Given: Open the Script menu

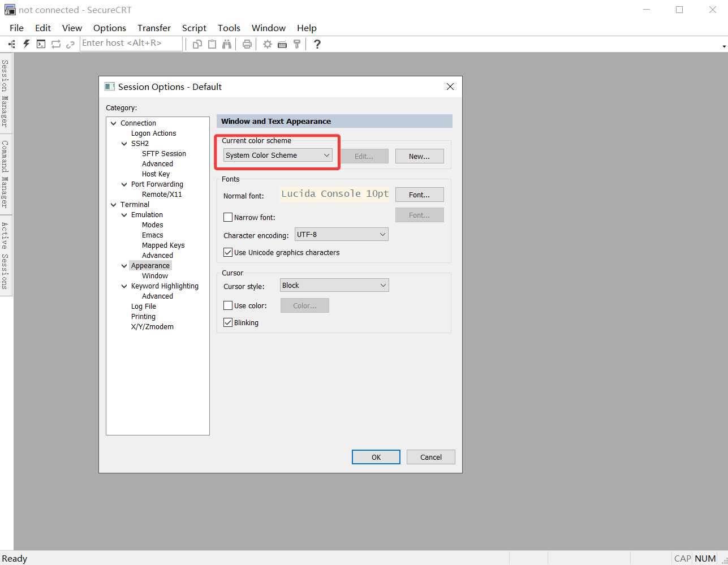Looking at the screenshot, I should pyautogui.click(x=194, y=28).
